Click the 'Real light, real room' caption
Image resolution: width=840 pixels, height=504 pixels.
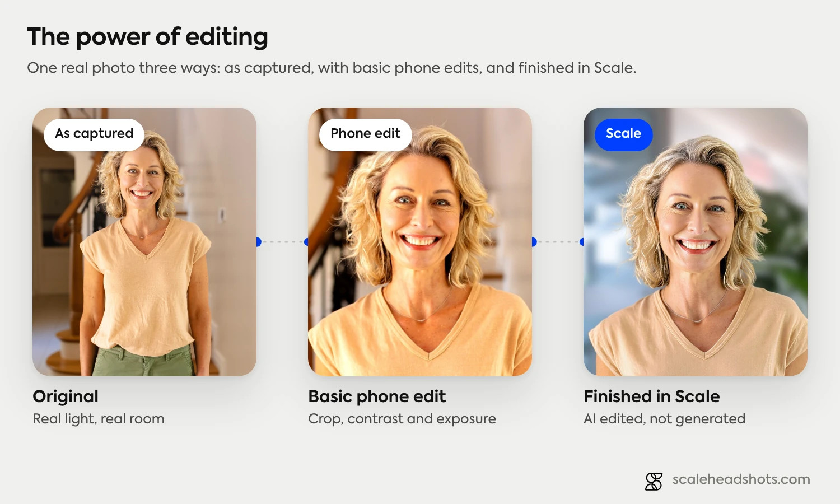[99, 419]
